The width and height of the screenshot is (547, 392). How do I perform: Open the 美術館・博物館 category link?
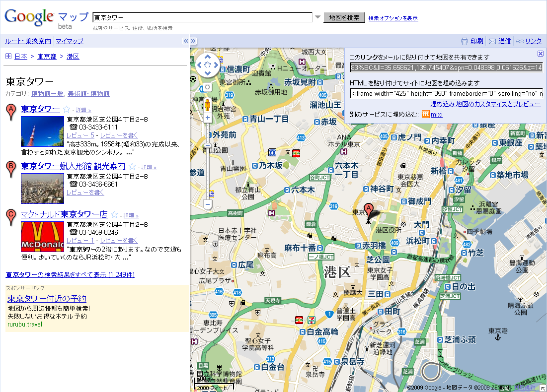coord(88,94)
